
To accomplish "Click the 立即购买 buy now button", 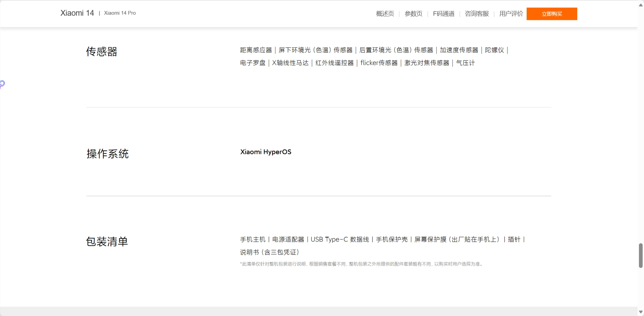I will coord(552,14).
